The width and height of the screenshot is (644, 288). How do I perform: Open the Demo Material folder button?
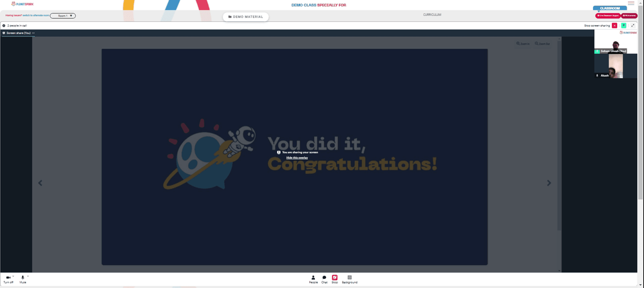[x=245, y=17]
